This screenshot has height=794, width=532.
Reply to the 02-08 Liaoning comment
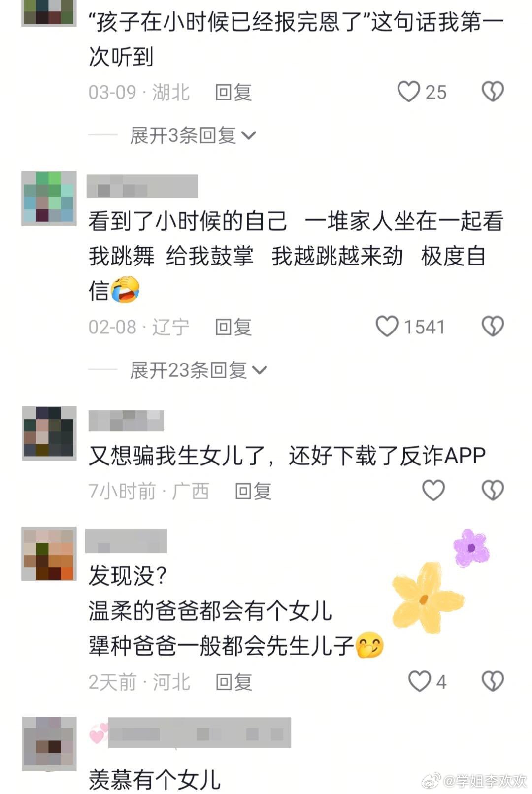(x=233, y=327)
